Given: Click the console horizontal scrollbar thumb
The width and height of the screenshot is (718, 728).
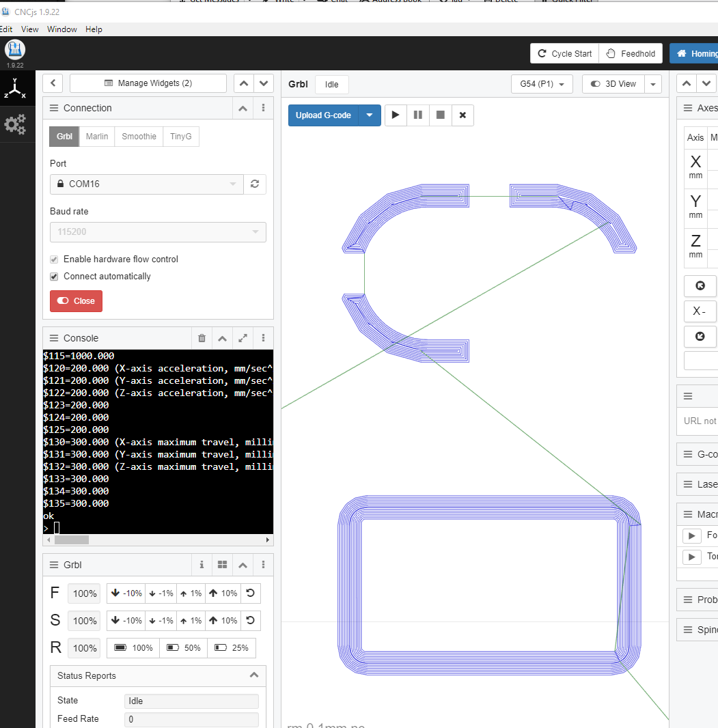Looking at the screenshot, I should (x=72, y=540).
